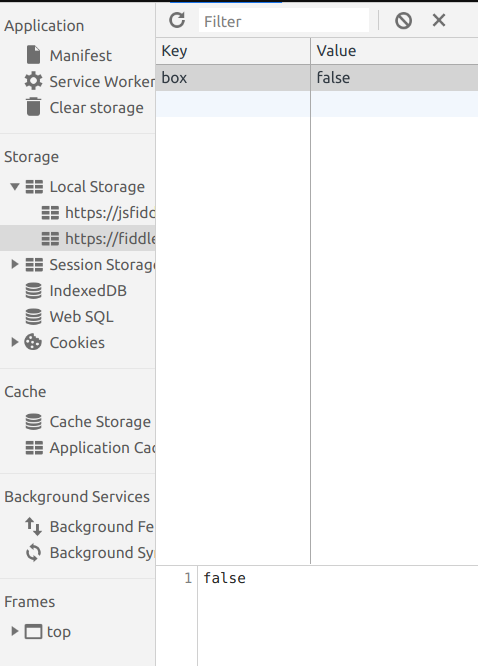Click into the Filter field

point(284,21)
